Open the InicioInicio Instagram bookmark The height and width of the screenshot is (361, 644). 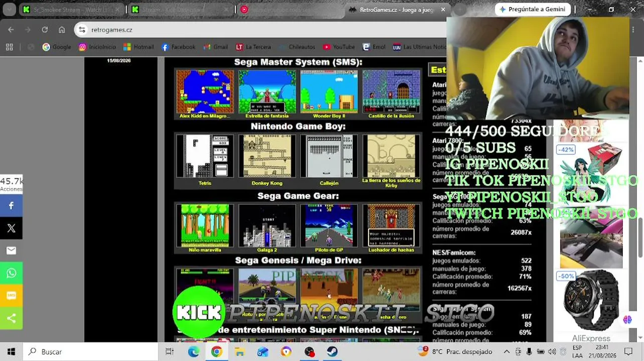[x=97, y=47]
